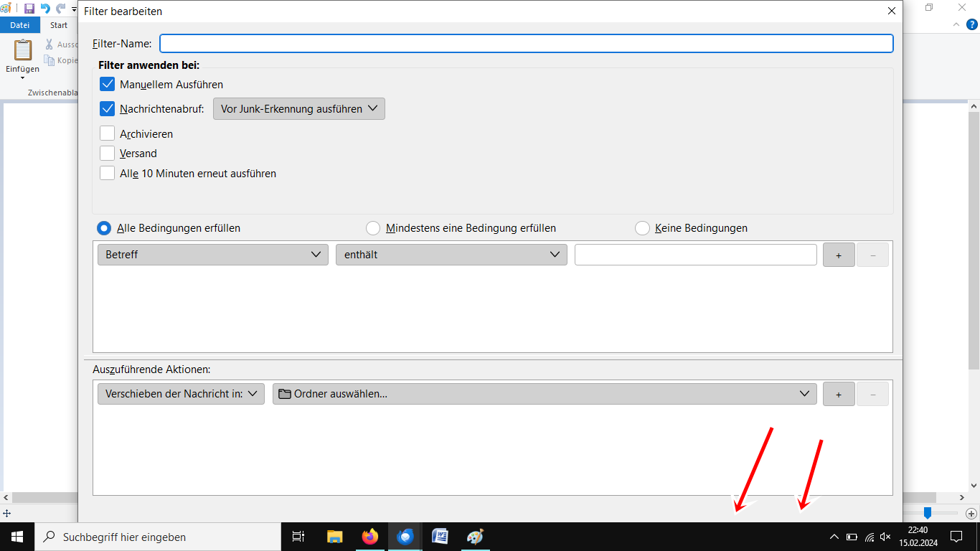
Task: Open the Windows Start menu
Action: click(17, 537)
